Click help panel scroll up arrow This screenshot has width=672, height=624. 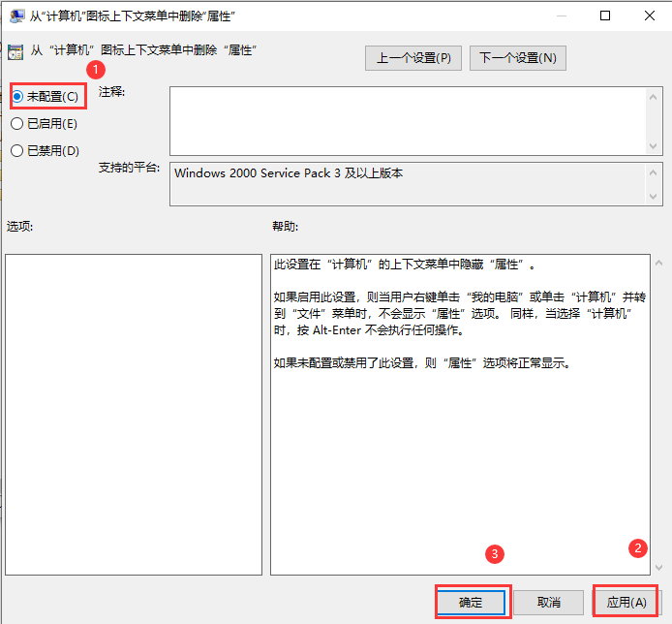[658, 263]
